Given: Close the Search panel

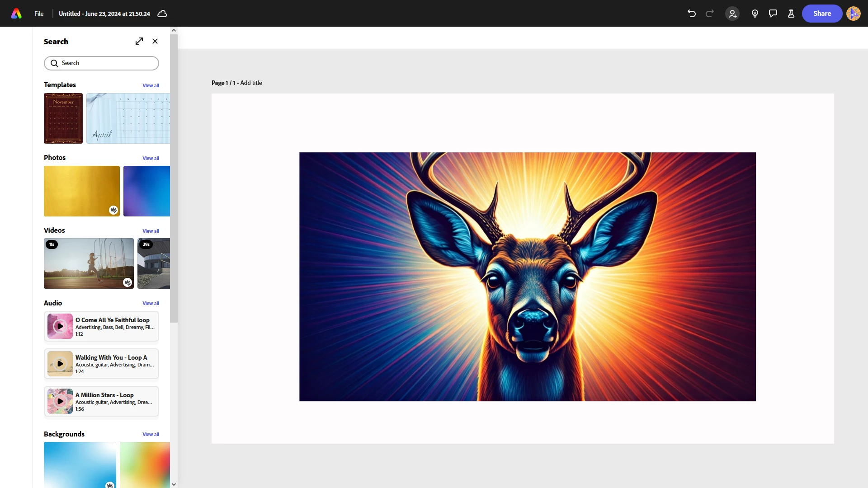Looking at the screenshot, I should 155,41.
